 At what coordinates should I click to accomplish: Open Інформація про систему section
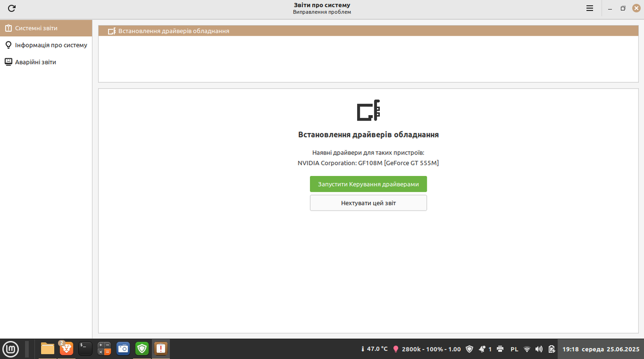pyautogui.click(x=46, y=45)
